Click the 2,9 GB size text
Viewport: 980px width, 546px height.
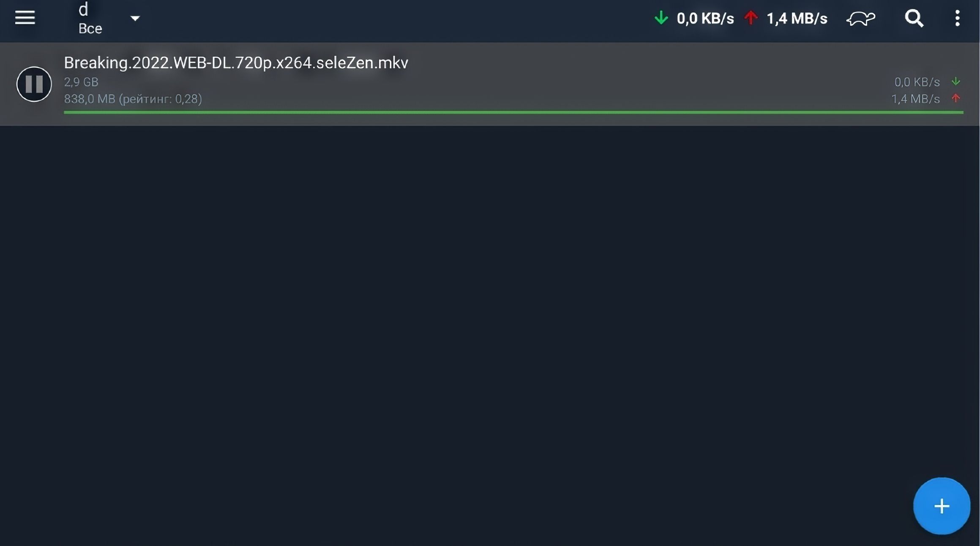[81, 82]
